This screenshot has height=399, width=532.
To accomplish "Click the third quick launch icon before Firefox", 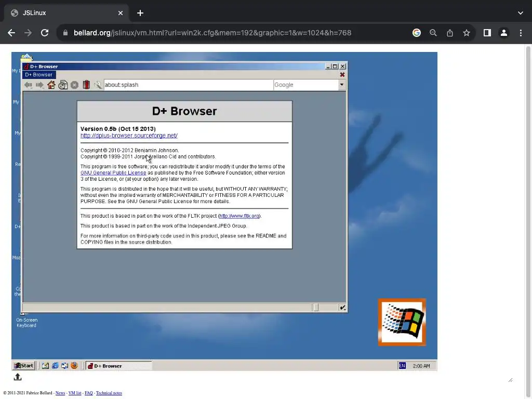I will [x=64, y=366].
